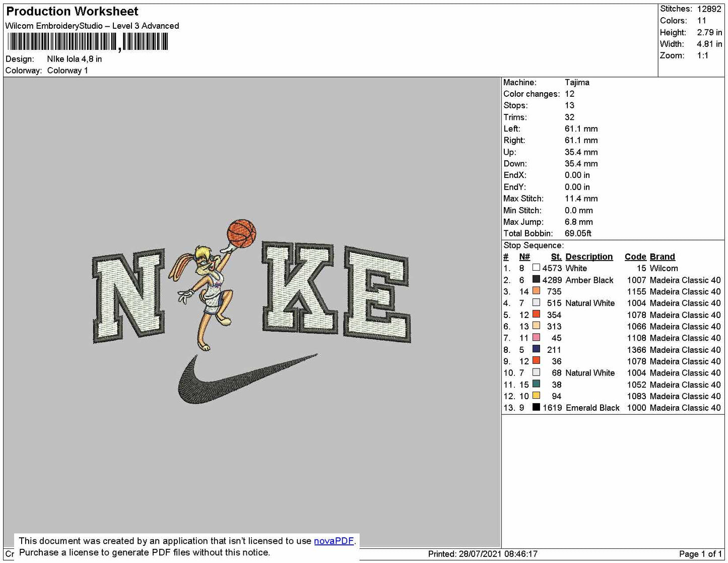Select the Emerald Black color swatch

tap(536, 407)
